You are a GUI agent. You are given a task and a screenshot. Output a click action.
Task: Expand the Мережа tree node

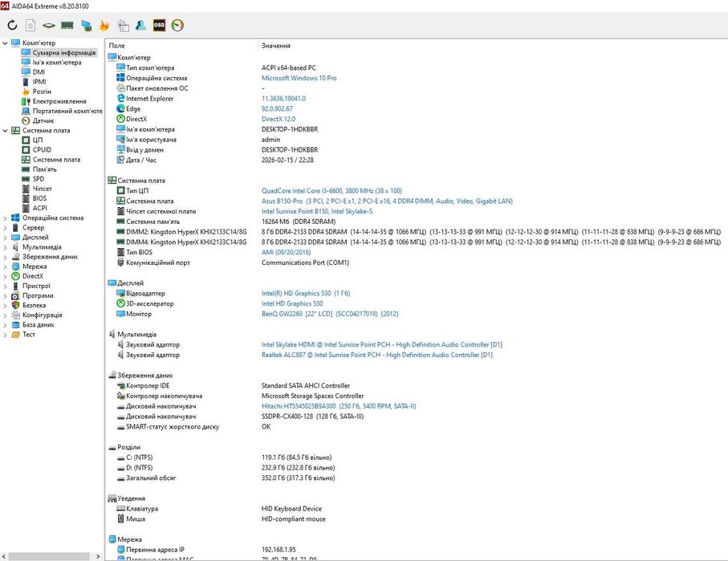point(5,266)
